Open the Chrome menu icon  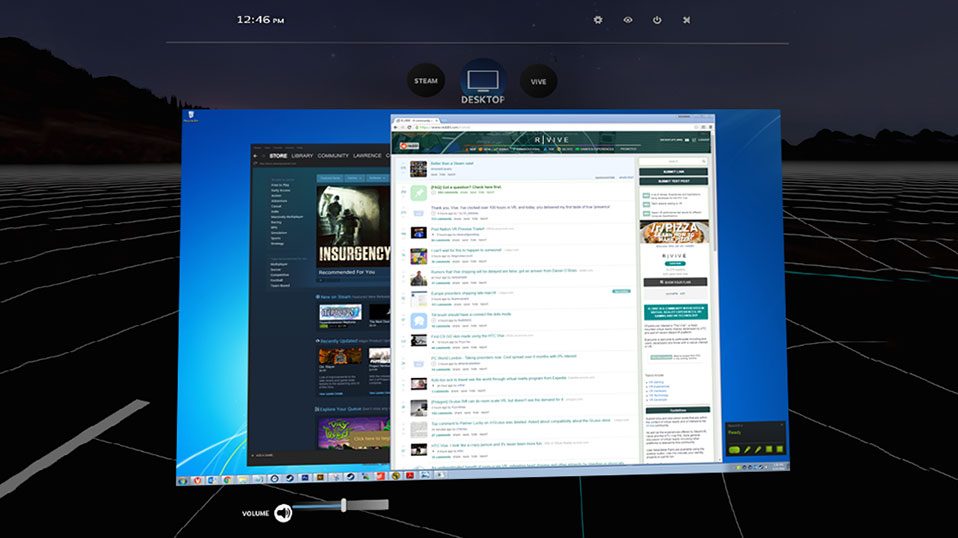(711, 127)
